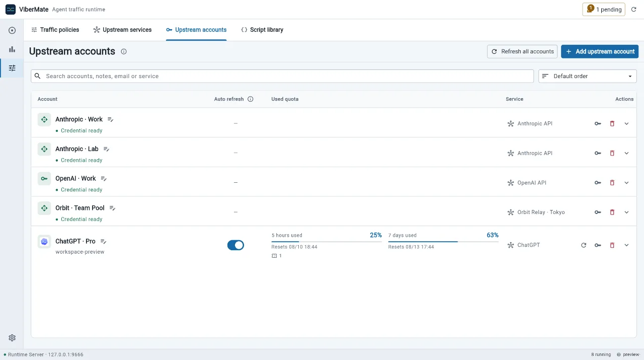Open credential key for Orbit · Team Pool

598,212
